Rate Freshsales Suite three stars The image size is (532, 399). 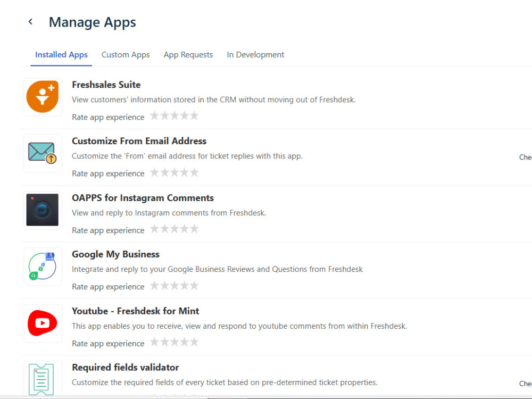174,115
